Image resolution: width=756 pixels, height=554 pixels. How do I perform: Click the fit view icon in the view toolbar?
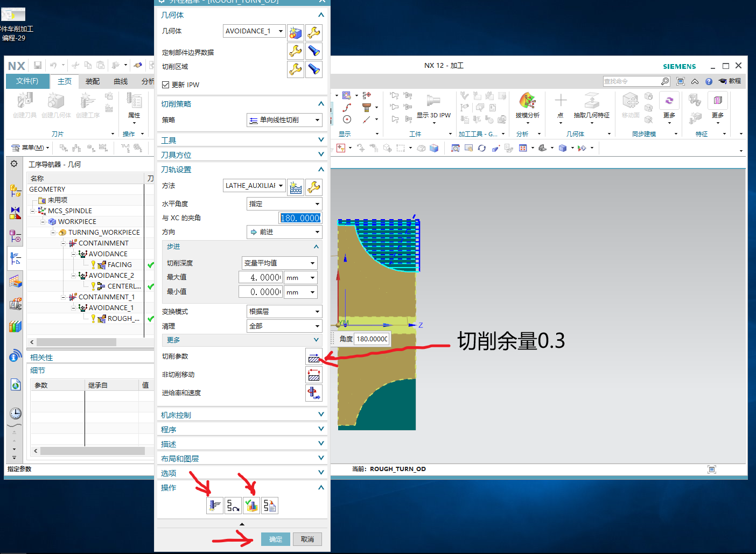456,148
